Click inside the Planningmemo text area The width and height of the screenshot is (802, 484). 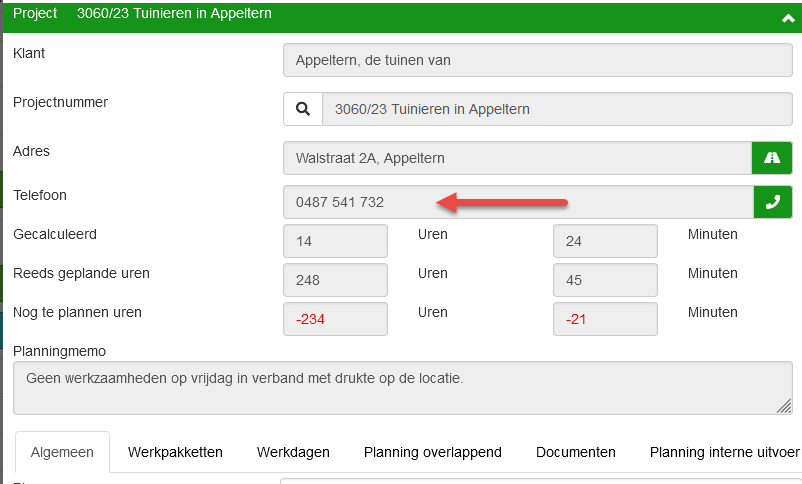click(x=400, y=388)
